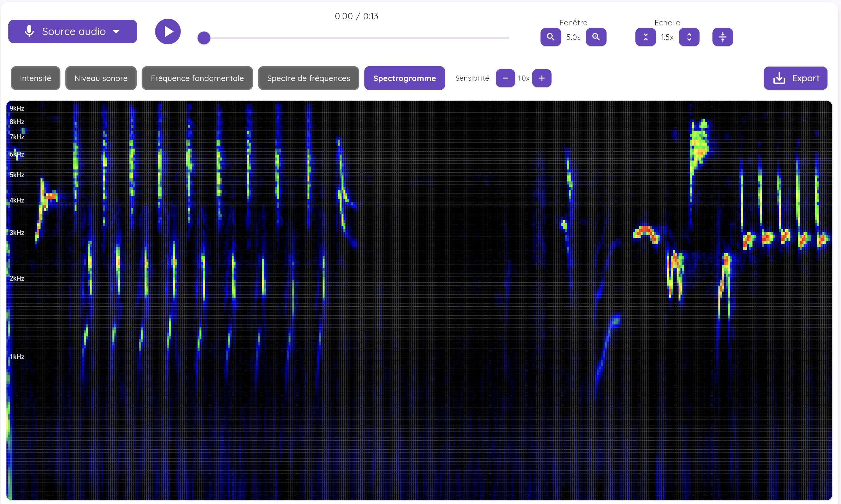Click the 1.5x scale value

pos(667,37)
